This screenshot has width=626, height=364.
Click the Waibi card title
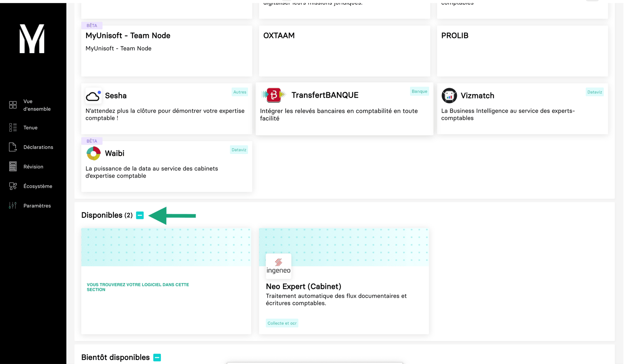[115, 153]
